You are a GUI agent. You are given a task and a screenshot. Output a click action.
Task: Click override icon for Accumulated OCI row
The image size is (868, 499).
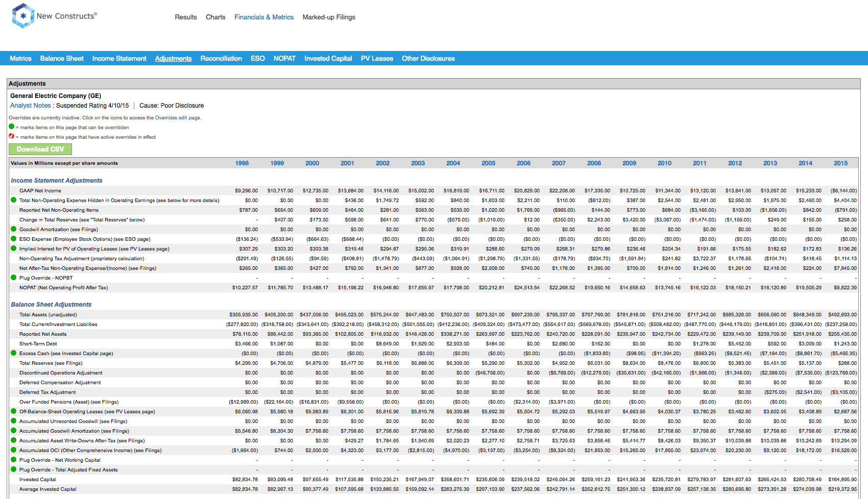click(x=14, y=450)
